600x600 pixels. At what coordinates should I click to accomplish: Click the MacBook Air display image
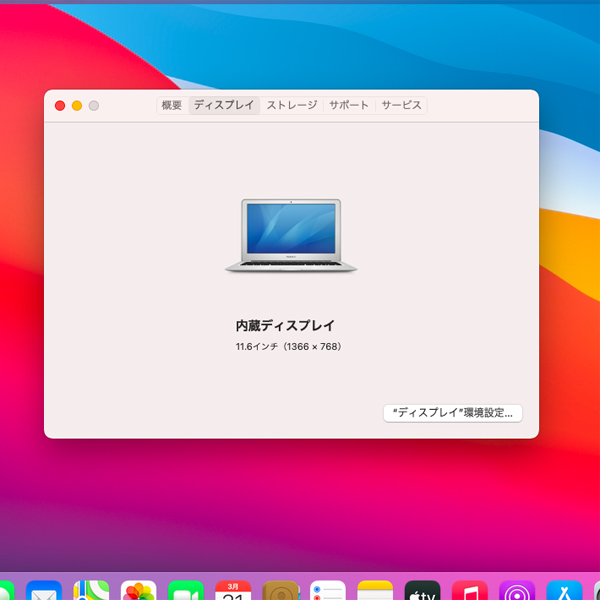tap(291, 235)
